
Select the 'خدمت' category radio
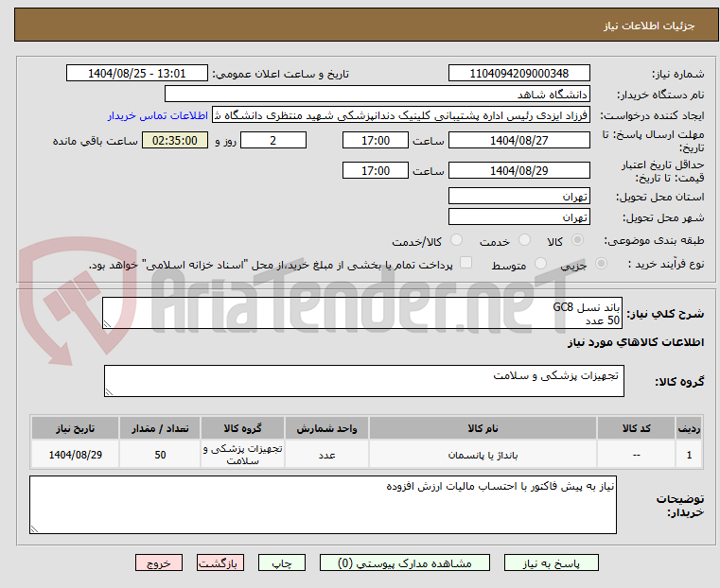(524, 240)
